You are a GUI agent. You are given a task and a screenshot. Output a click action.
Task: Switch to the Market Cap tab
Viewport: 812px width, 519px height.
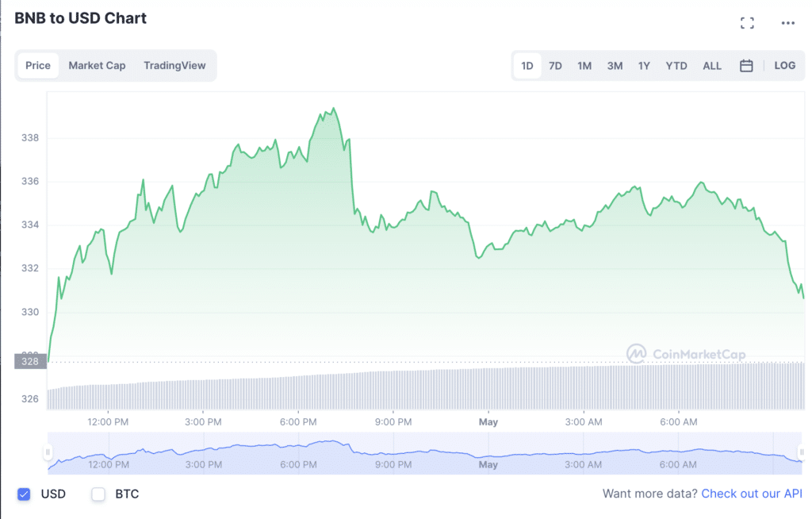tap(97, 66)
